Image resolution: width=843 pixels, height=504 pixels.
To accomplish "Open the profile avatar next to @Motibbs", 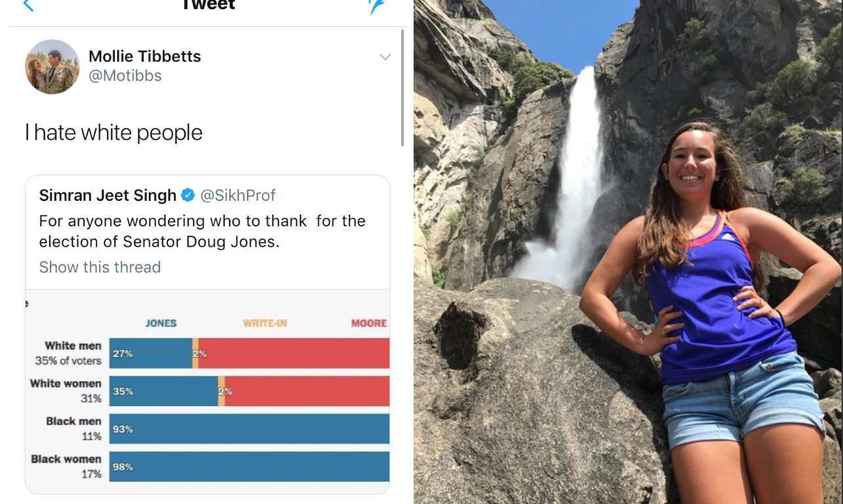I will tap(53, 67).
